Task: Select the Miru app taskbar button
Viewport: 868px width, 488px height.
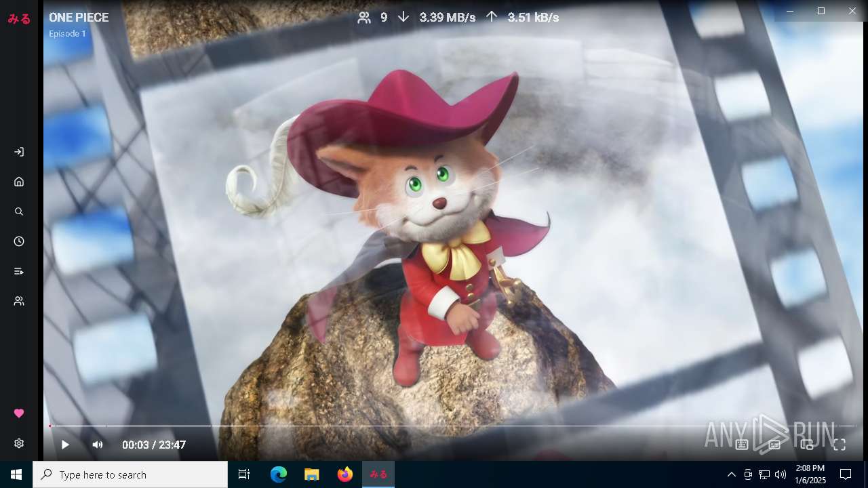Action: tap(378, 474)
